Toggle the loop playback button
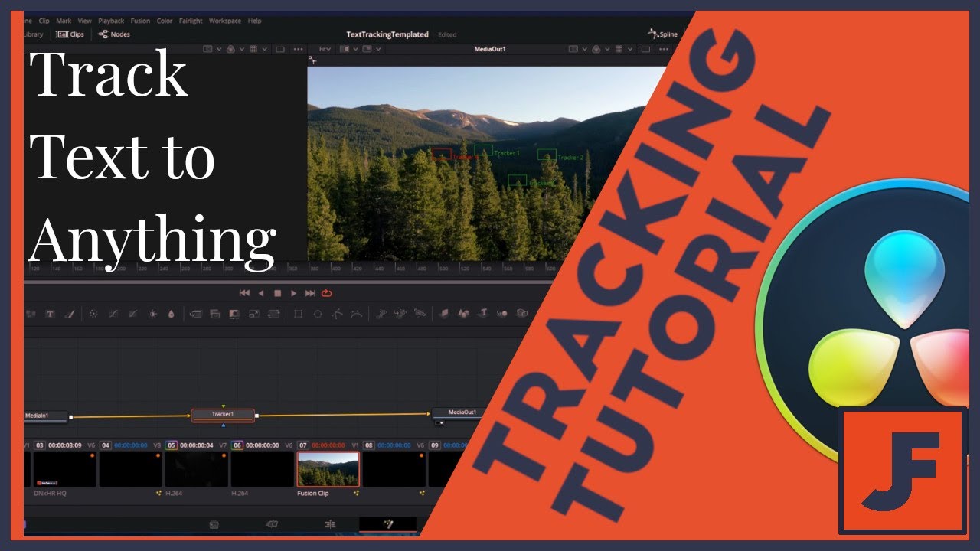 (327, 293)
